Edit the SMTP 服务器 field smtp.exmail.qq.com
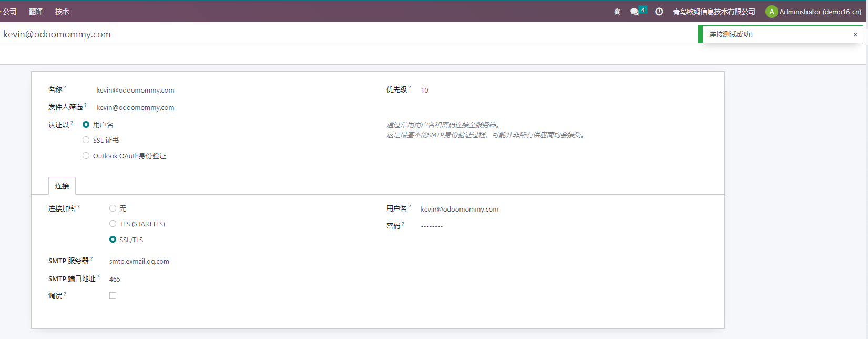The image size is (868, 339). coord(139,262)
